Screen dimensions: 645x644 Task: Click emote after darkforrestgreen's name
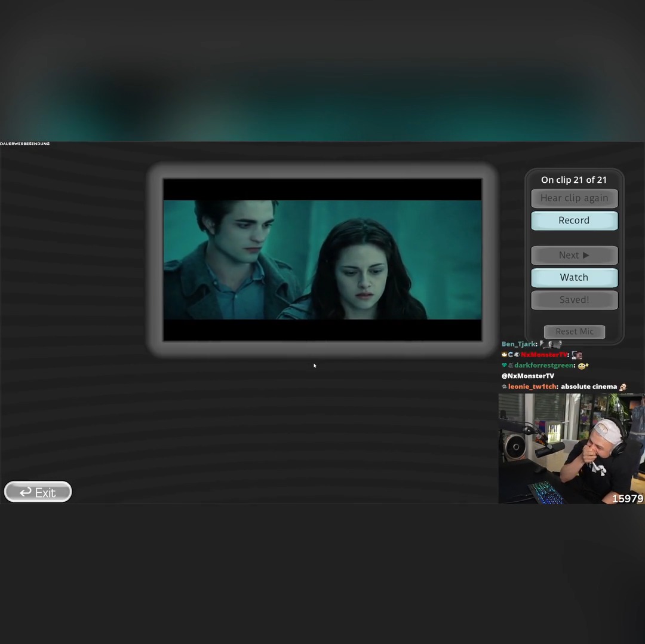(x=583, y=366)
